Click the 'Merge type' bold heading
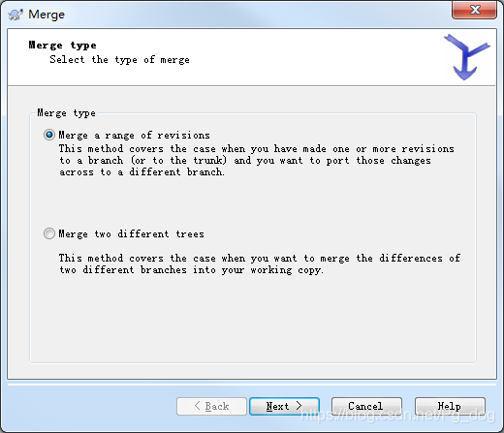The width and height of the screenshot is (504, 433). click(62, 46)
